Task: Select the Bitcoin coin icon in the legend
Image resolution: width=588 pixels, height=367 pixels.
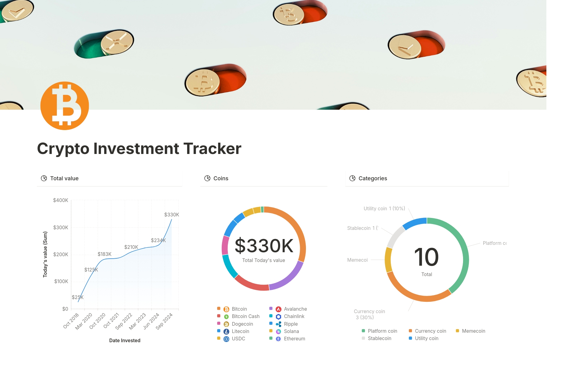Action: [226, 309]
